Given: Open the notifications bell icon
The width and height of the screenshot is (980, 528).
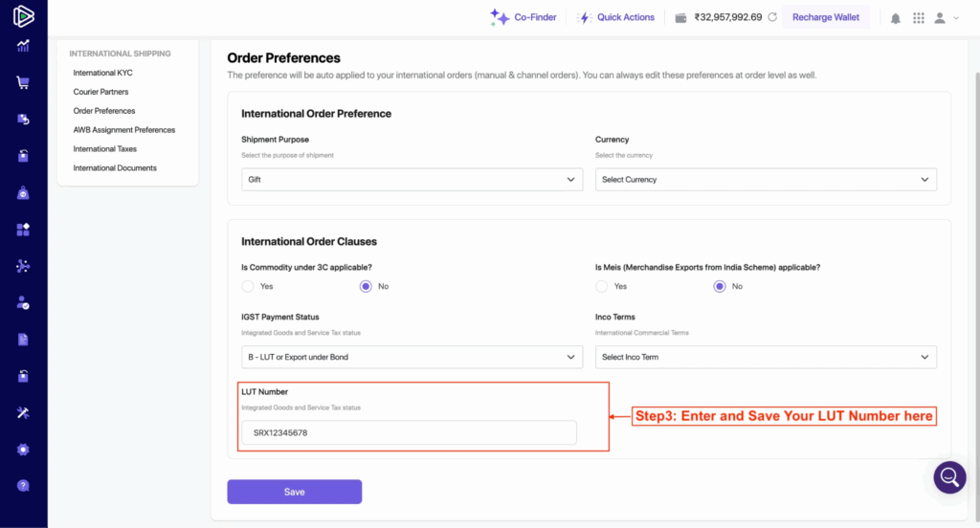Looking at the screenshot, I should pos(896,18).
